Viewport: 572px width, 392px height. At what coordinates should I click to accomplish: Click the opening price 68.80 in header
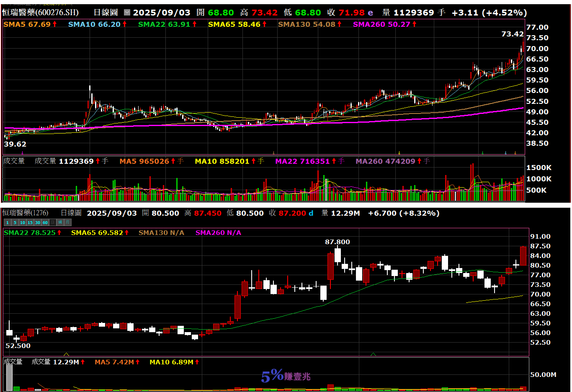[x=221, y=13]
